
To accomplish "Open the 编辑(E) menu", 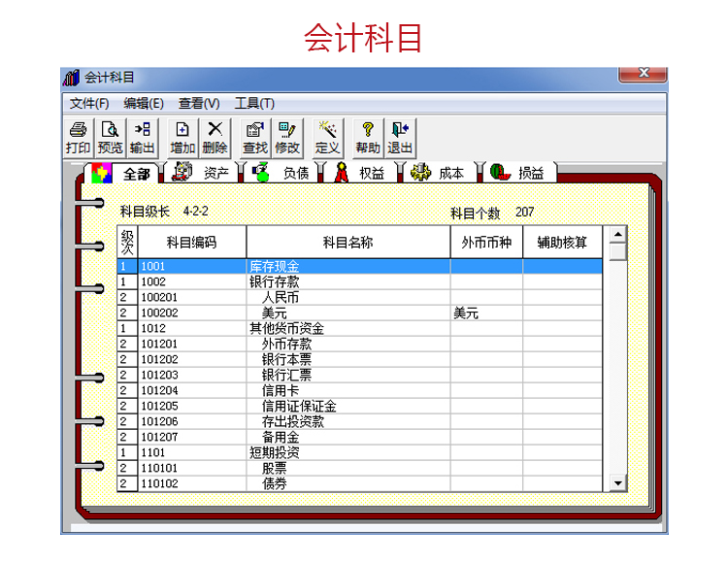I will pos(144,103).
